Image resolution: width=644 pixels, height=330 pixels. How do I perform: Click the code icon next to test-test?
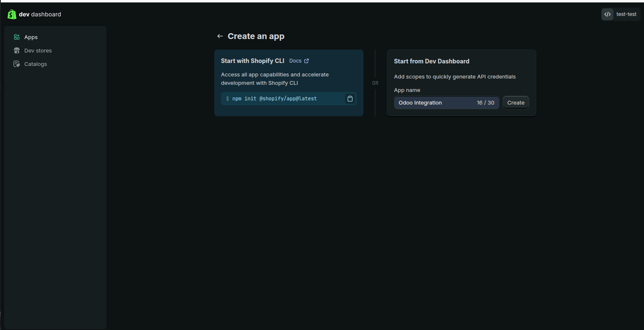click(x=607, y=14)
